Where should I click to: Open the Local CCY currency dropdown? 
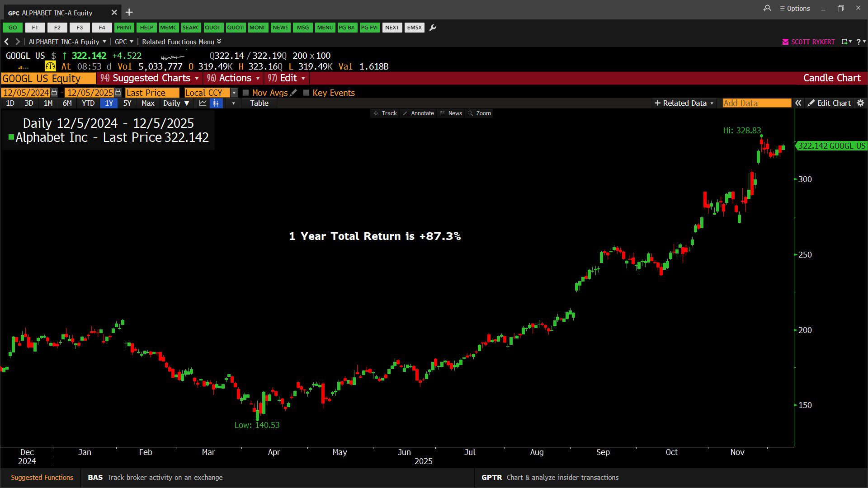coord(234,93)
